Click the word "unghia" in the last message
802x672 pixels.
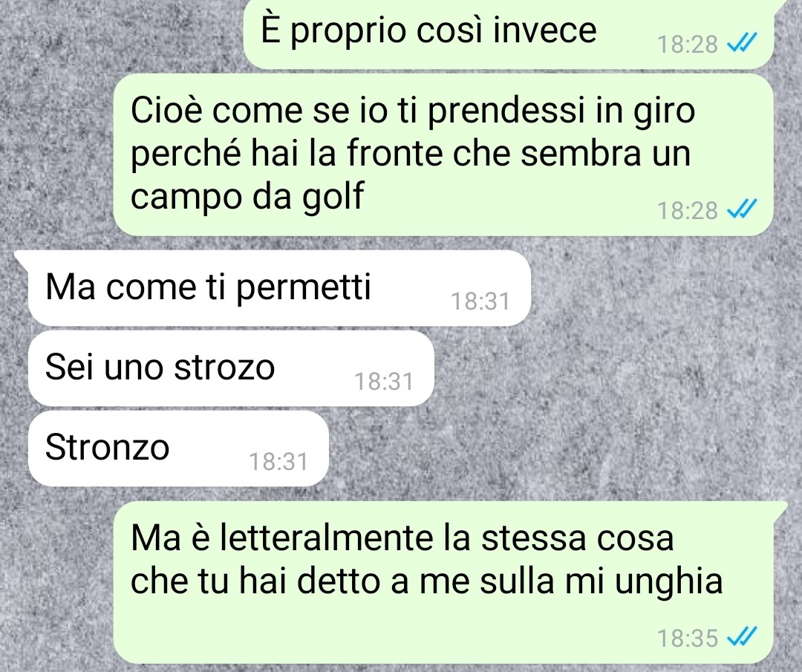coord(669,583)
